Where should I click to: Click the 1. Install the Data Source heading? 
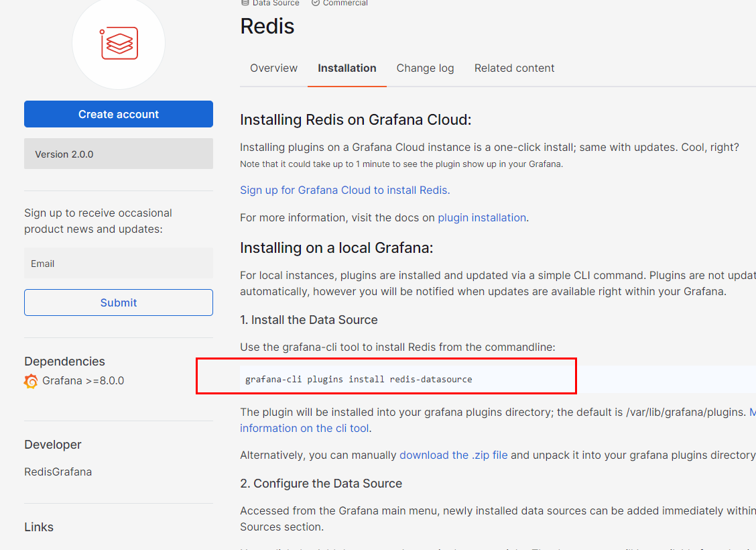[308, 320]
